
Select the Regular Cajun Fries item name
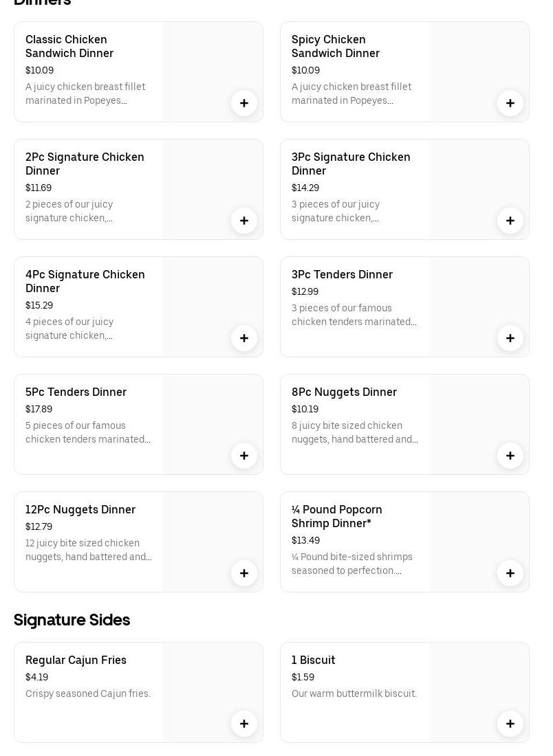coord(76,660)
